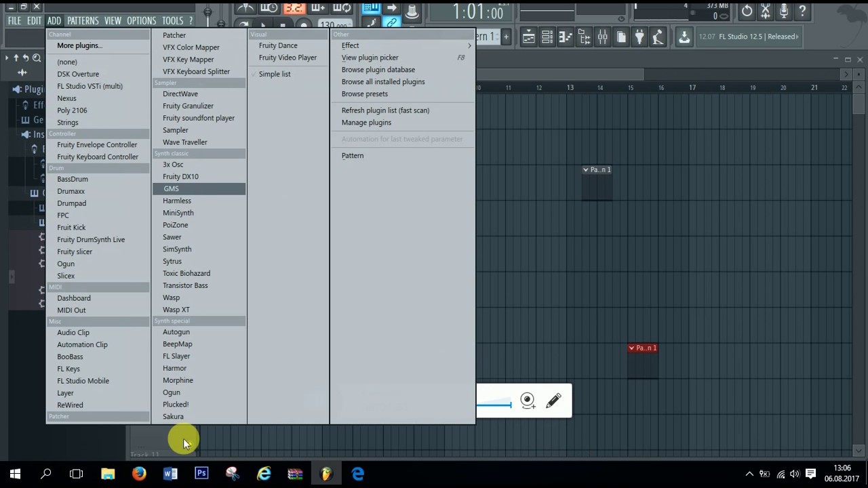Click the waveform icon under browser toolbar
The width and height of the screenshot is (868, 488).
point(22,73)
